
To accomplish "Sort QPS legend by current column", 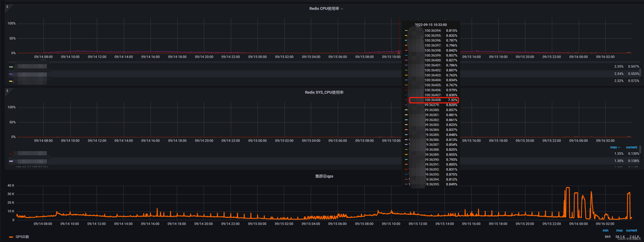I will [631, 230].
